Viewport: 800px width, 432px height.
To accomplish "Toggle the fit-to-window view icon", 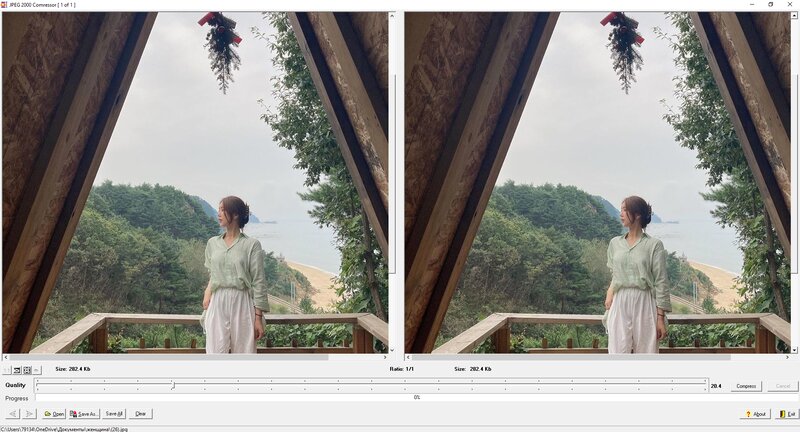I will (27, 370).
